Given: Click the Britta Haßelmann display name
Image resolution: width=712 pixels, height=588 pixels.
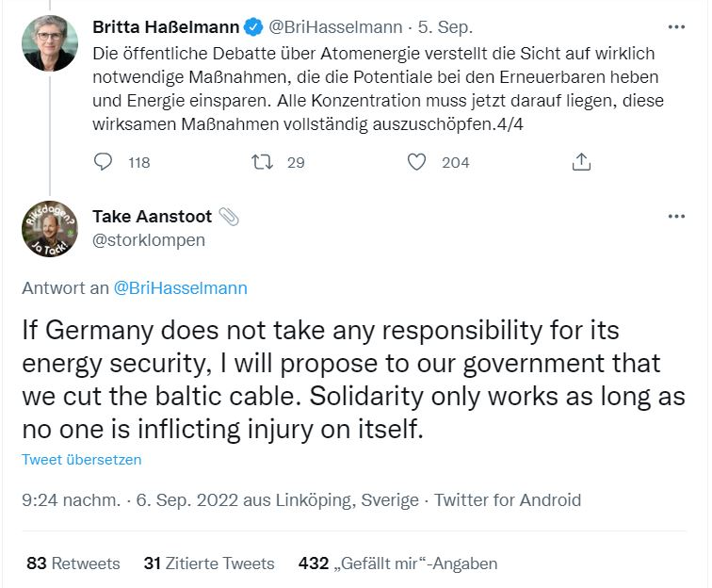Looking at the screenshot, I should (166, 26).
